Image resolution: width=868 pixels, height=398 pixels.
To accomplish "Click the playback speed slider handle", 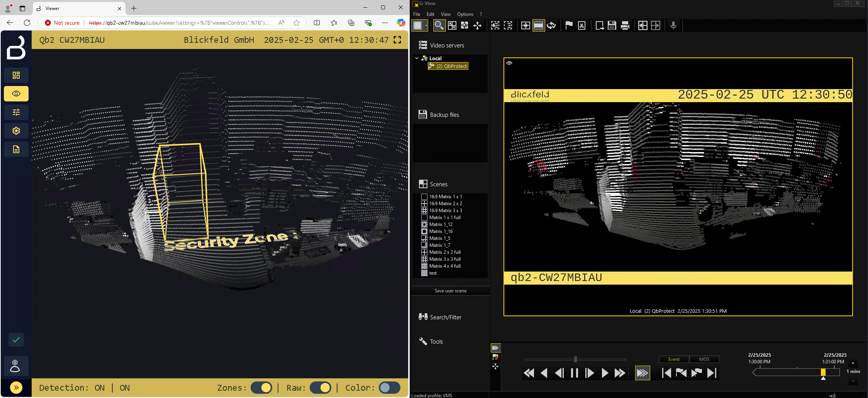I will [x=575, y=359].
